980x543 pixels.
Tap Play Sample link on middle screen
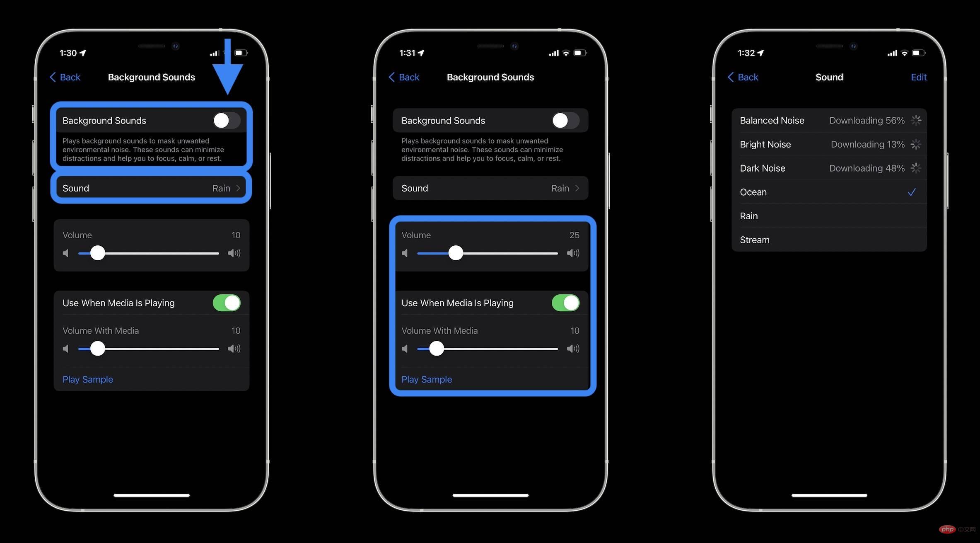[x=426, y=379]
